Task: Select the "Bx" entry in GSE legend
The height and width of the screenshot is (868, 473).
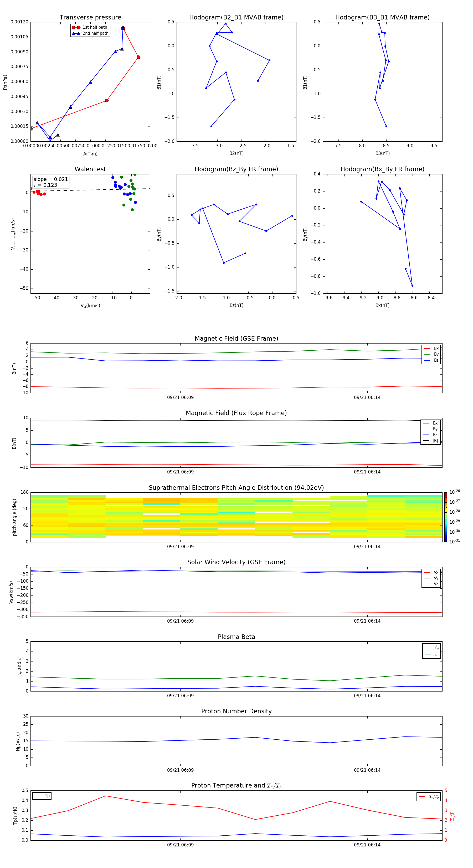Action: (431, 349)
